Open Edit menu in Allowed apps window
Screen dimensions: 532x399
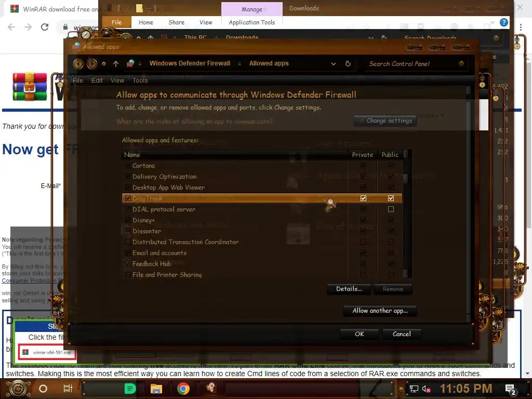[97, 81]
